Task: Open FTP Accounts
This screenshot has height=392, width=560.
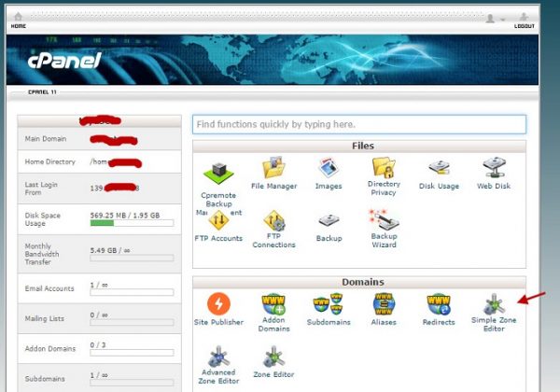Action: (218, 220)
